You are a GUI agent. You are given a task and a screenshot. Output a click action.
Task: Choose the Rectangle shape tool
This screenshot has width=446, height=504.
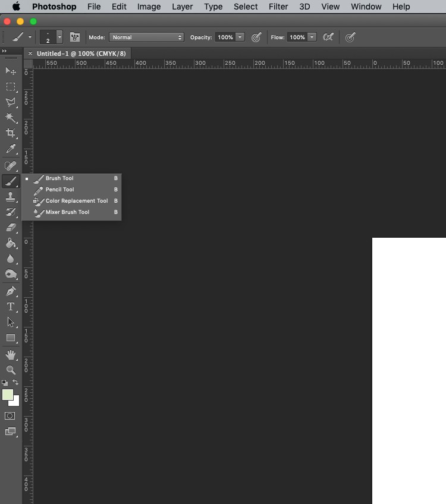click(11, 338)
